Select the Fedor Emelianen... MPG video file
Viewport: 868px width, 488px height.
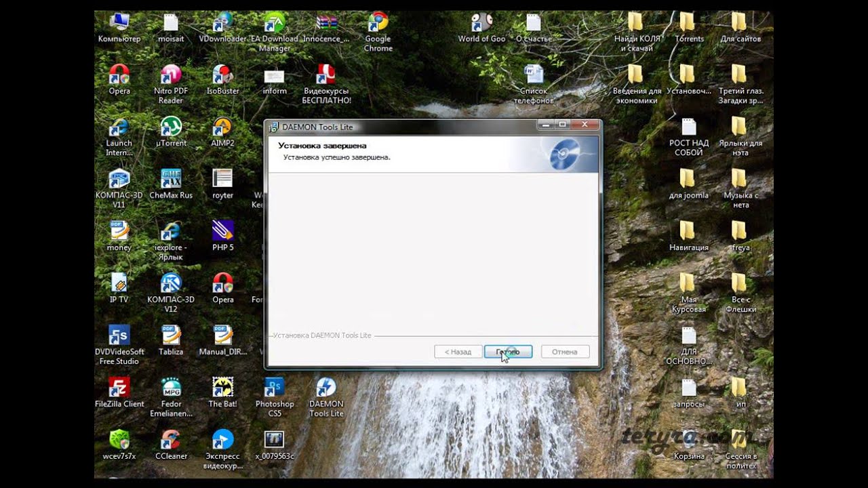[x=171, y=397]
